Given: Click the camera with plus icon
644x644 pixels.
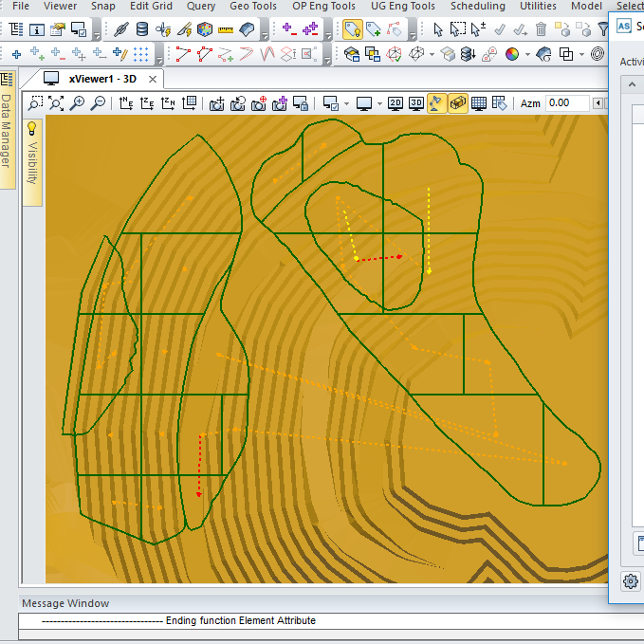Looking at the screenshot, I should point(216,103).
